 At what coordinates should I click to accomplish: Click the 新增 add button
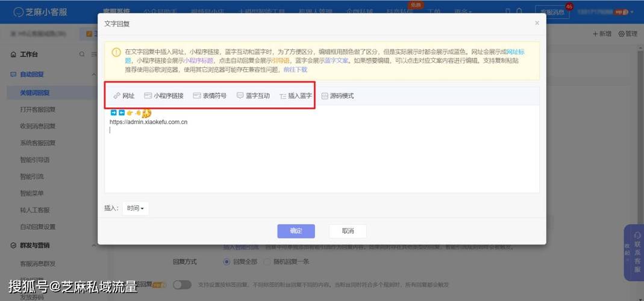[x=602, y=34]
